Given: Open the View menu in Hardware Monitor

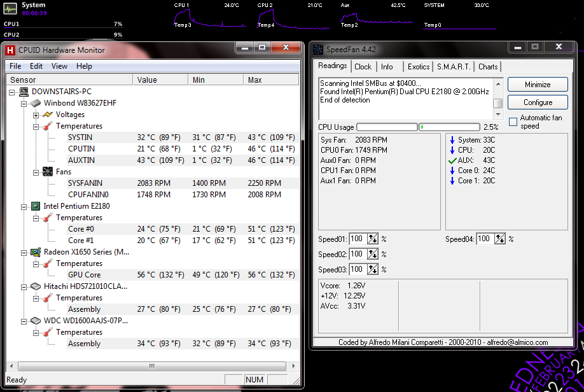Looking at the screenshot, I should [59, 66].
